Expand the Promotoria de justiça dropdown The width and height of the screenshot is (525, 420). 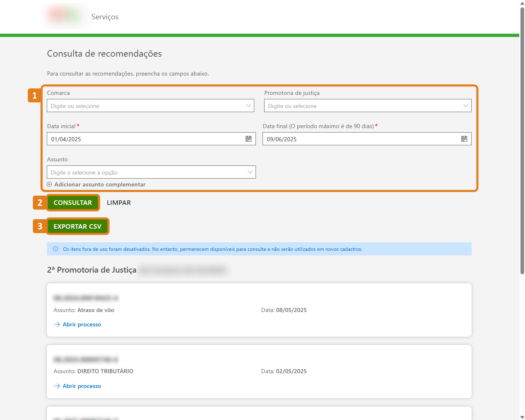(465, 106)
